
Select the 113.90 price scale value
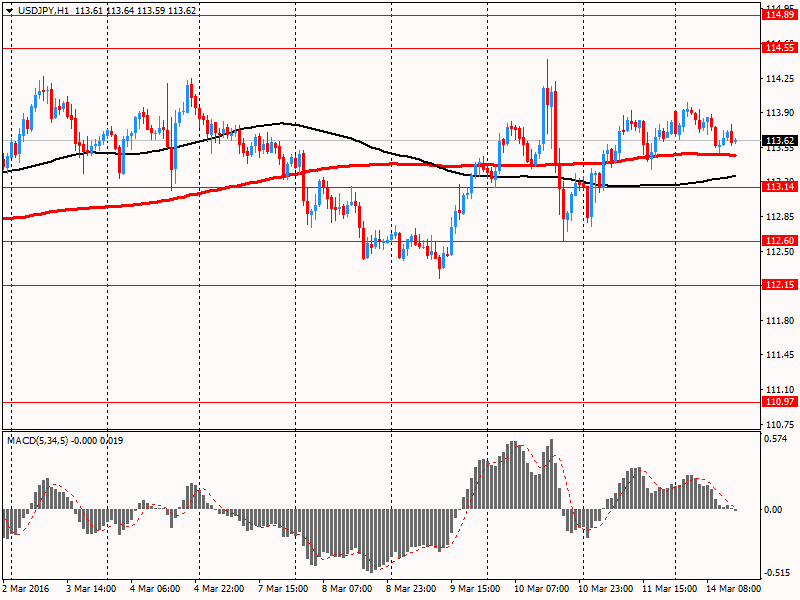coord(780,113)
